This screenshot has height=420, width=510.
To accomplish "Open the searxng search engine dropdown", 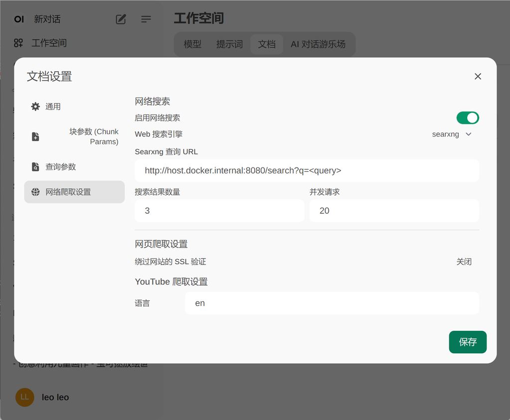I will pyautogui.click(x=446, y=134).
